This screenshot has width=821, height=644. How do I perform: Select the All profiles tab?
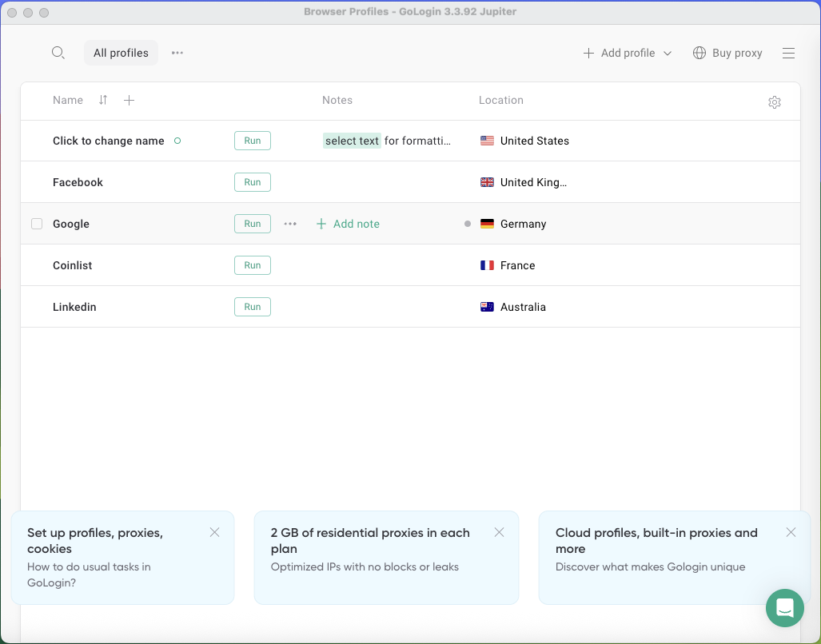point(121,53)
